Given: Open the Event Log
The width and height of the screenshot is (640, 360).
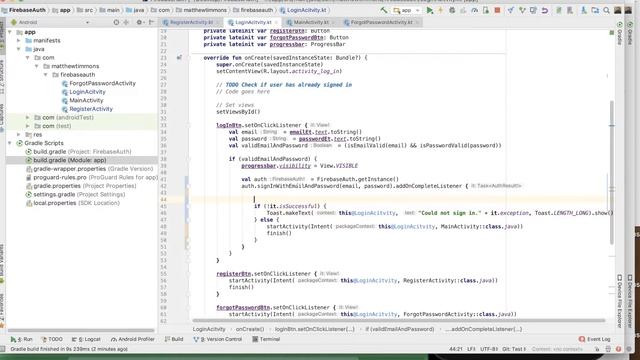Looking at the screenshot, I should pos(595,339).
